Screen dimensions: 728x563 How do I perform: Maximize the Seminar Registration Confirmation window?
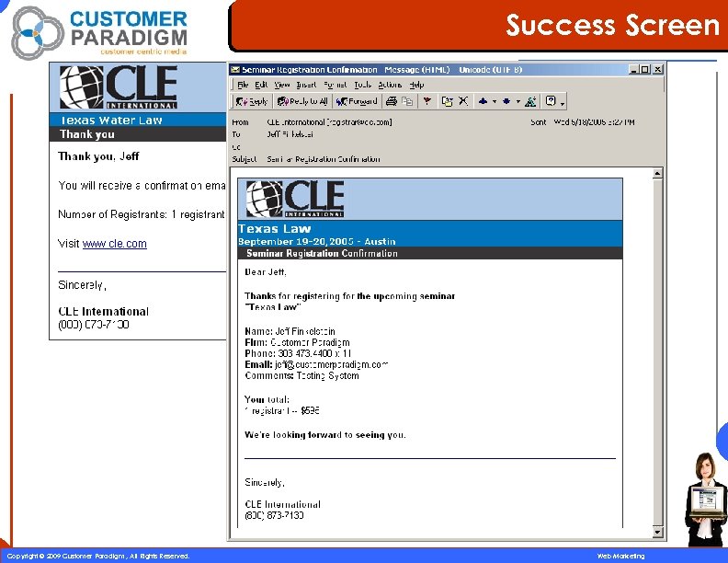(x=645, y=70)
